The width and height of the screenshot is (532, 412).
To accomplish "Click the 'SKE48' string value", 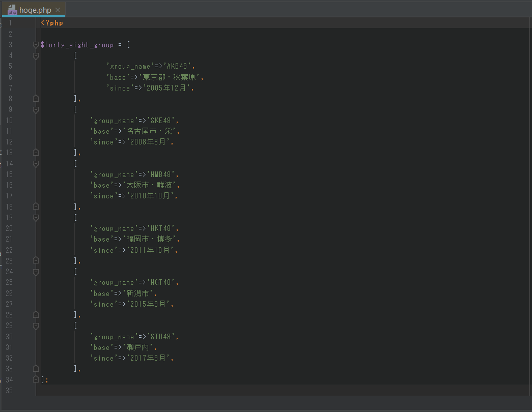I will point(160,121).
